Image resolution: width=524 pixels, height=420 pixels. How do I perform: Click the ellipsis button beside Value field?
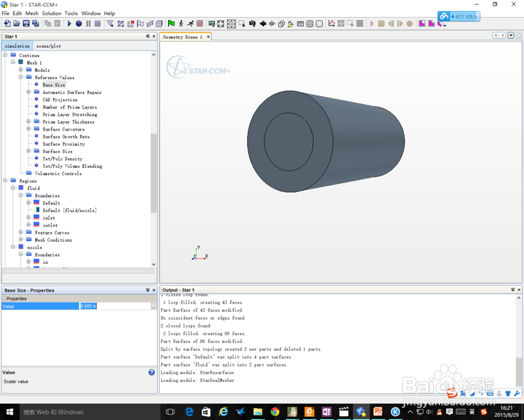tap(154, 306)
